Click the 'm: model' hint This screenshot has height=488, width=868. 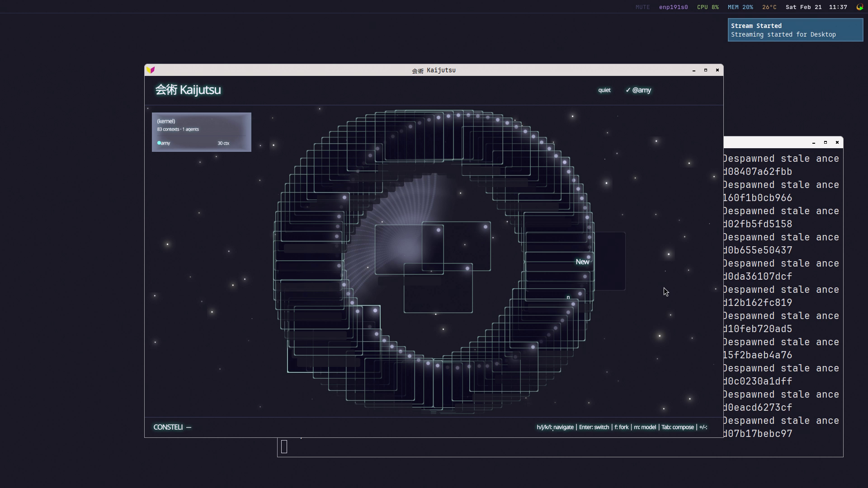(x=645, y=427)
